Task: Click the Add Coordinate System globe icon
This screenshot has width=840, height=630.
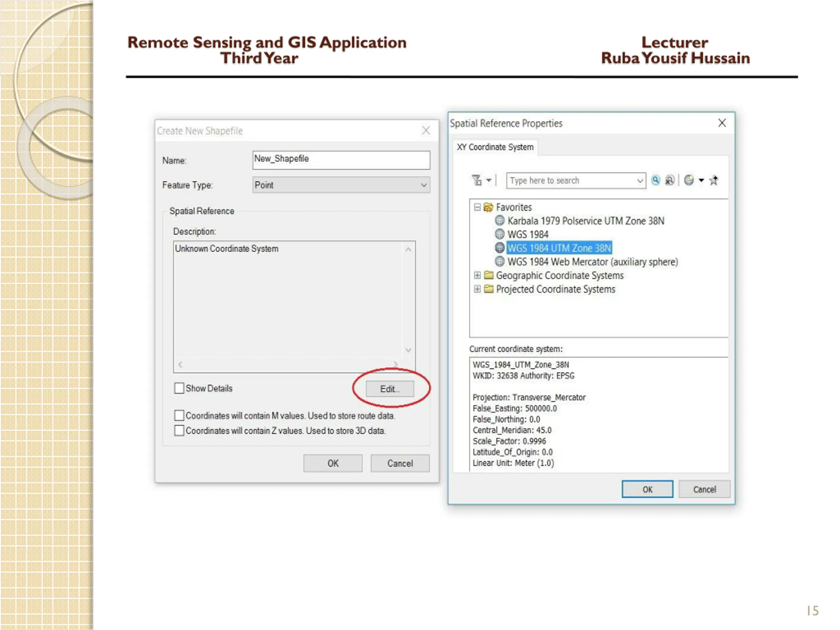Action: click(689, 180)
